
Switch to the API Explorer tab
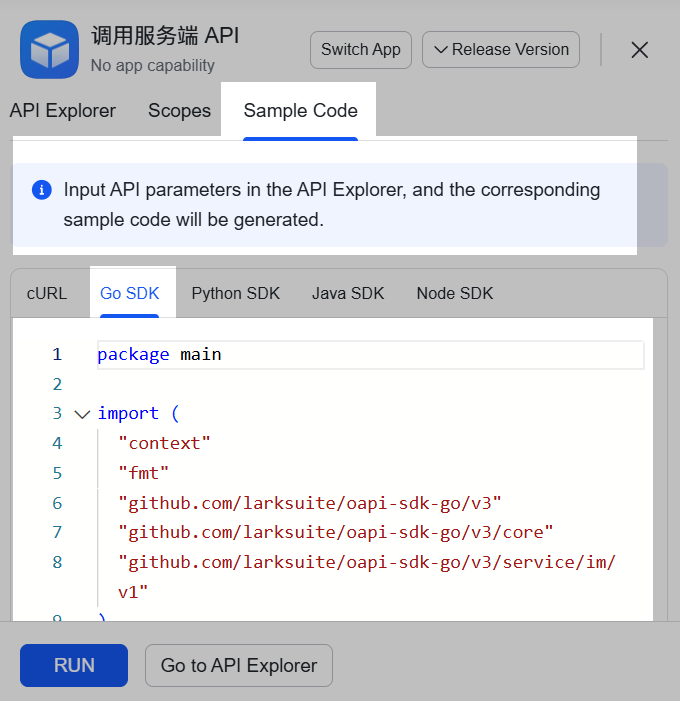[63, 111]
